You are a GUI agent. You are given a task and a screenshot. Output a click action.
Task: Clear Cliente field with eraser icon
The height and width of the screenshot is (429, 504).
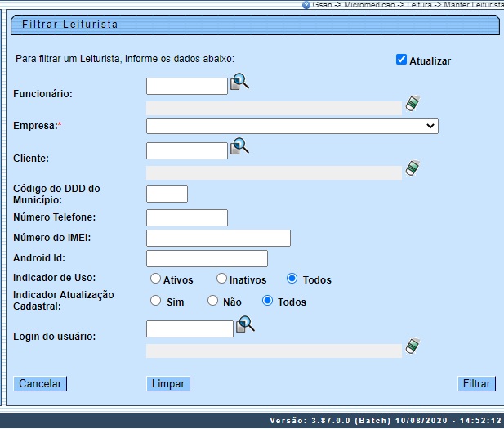pos(413,168)
